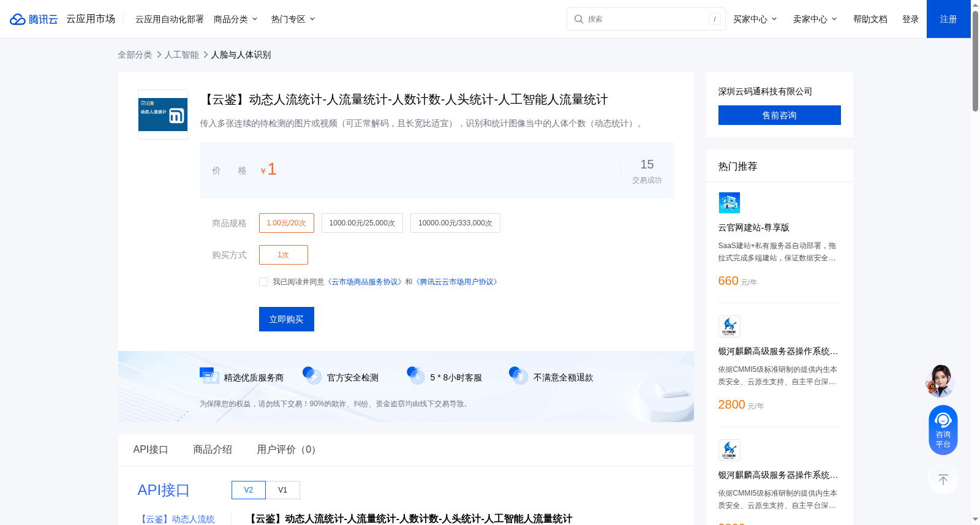980x525 pixels.
Task: Open the 咨询平台 chat button
Action: coord(943,430)
